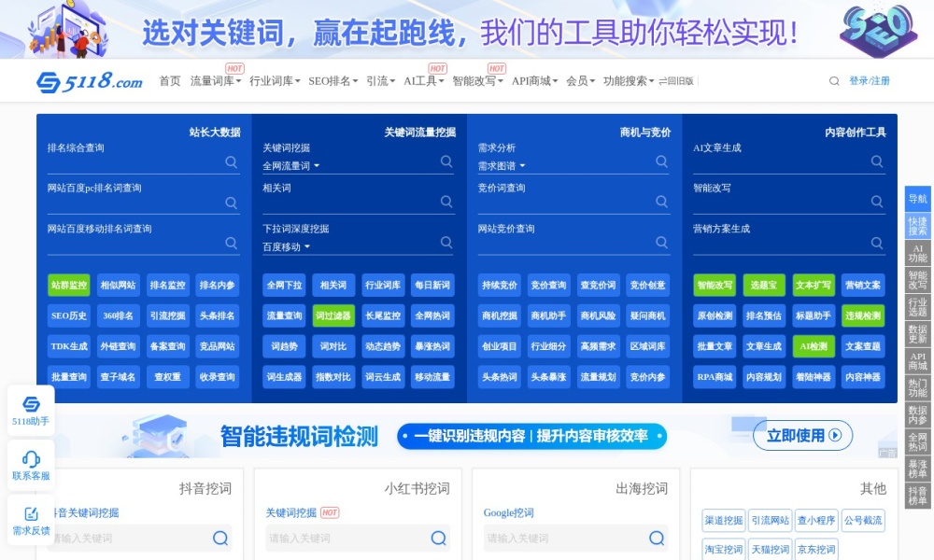Click search icon in 抖音挖词 box
Image resolution: width=934 pixels, height=560 pixels.
[220, 538]
